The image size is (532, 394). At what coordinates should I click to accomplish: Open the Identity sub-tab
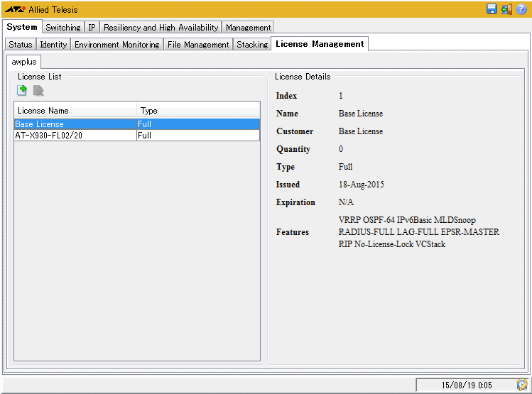pyautogui.click(x=53, y=45)
